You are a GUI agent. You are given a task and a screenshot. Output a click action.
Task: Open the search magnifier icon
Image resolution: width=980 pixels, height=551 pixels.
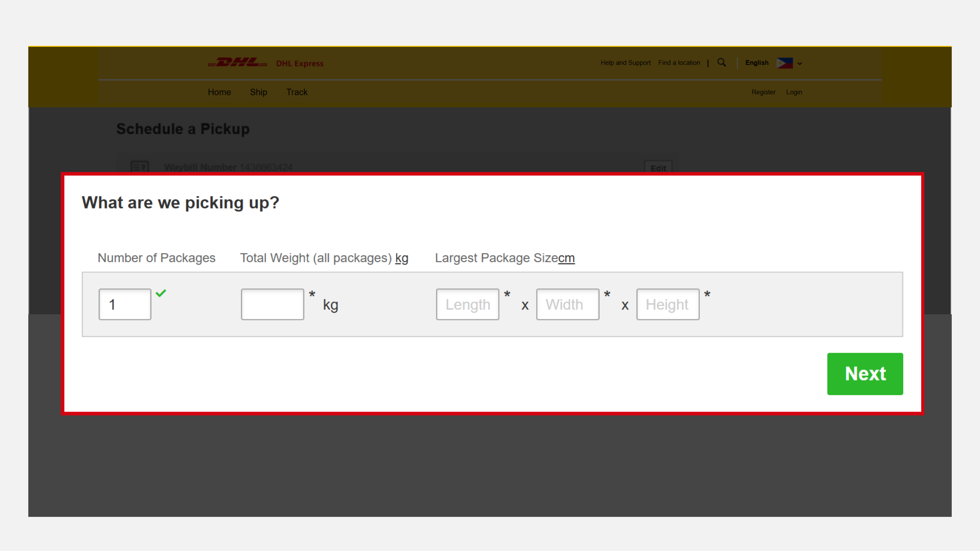(722, 62)
